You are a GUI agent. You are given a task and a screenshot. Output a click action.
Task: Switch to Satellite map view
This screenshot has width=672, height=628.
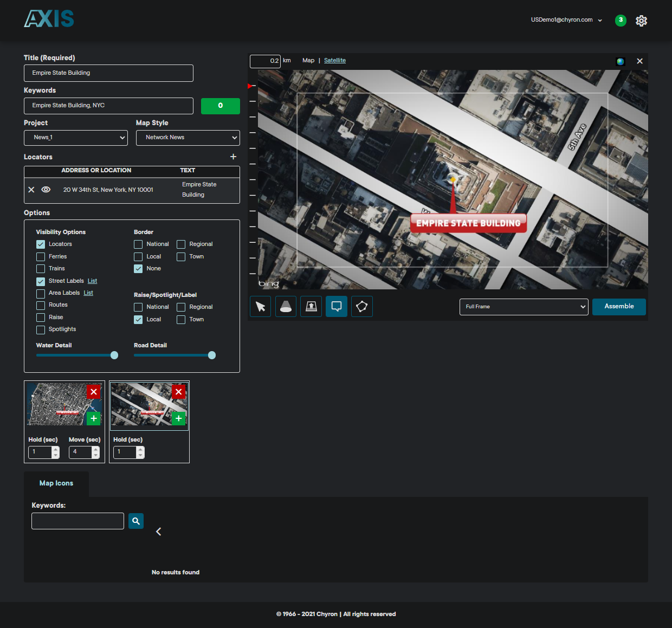[334, 61]
